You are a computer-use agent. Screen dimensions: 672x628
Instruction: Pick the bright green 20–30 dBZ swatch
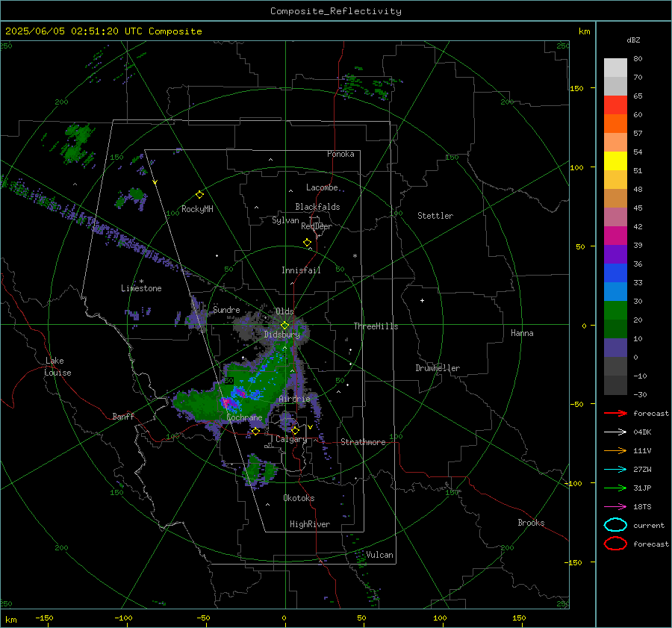point(615,310)
